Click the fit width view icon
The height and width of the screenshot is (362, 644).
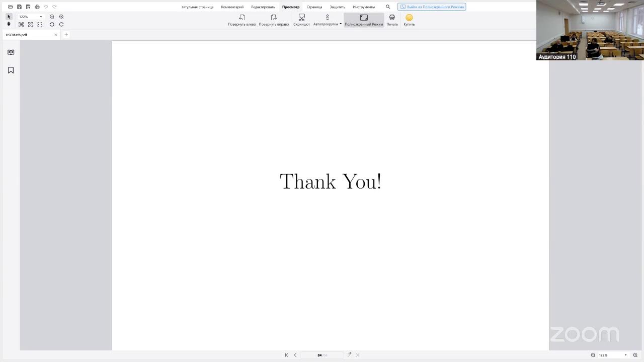pyautogui.click(x=40, y=24)
